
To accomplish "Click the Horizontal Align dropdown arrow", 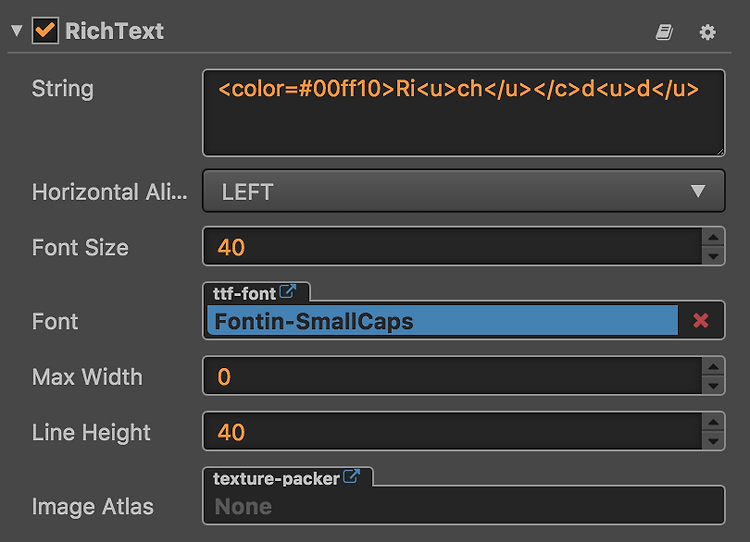I will pyautogui.click(x=698, y=191).
